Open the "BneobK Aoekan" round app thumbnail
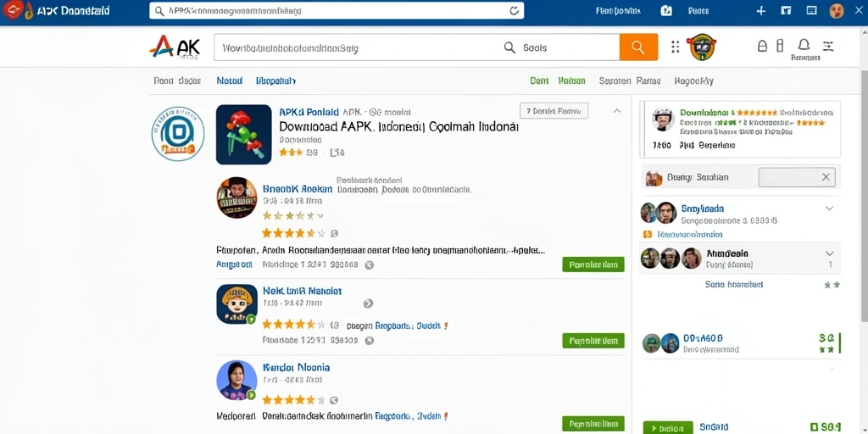 [x=236, y=198]
